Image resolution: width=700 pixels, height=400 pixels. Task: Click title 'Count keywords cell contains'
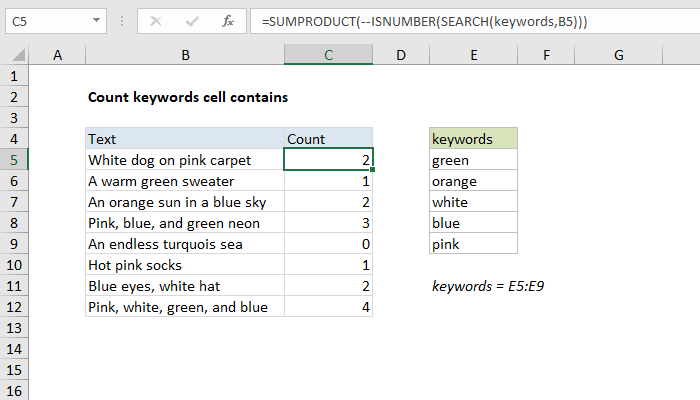(x=188, y=97)
